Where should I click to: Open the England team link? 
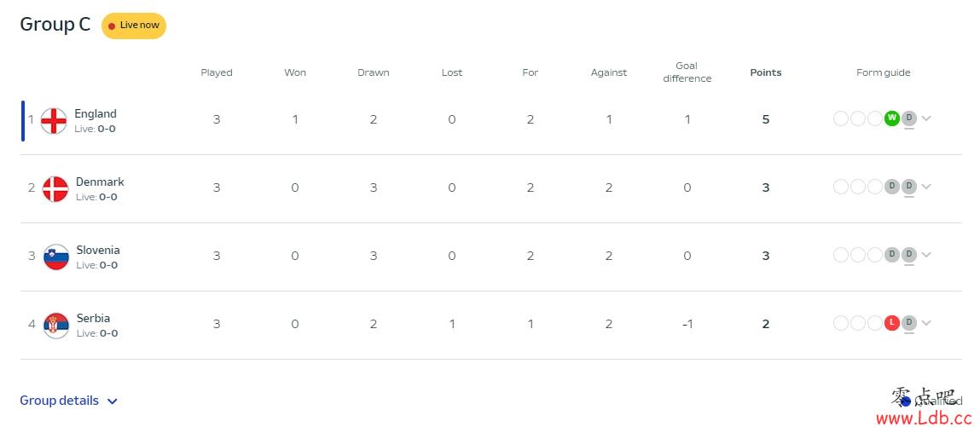click(96, 113)
